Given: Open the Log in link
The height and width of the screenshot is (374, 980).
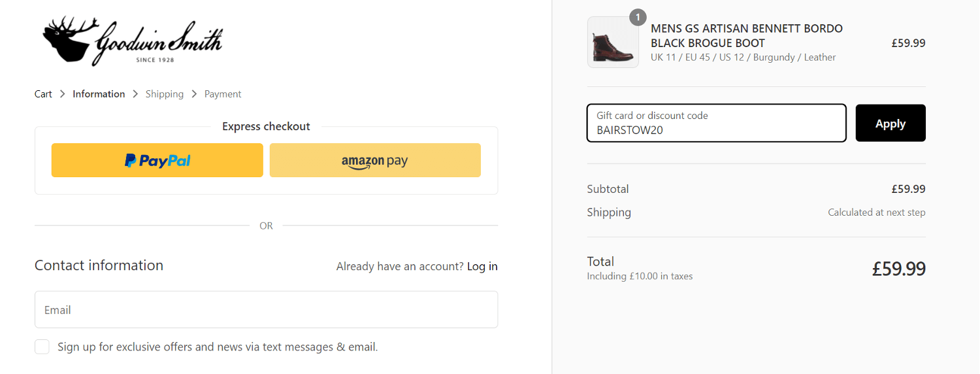Looking at the screenshot, I should [x=482, y=266].
